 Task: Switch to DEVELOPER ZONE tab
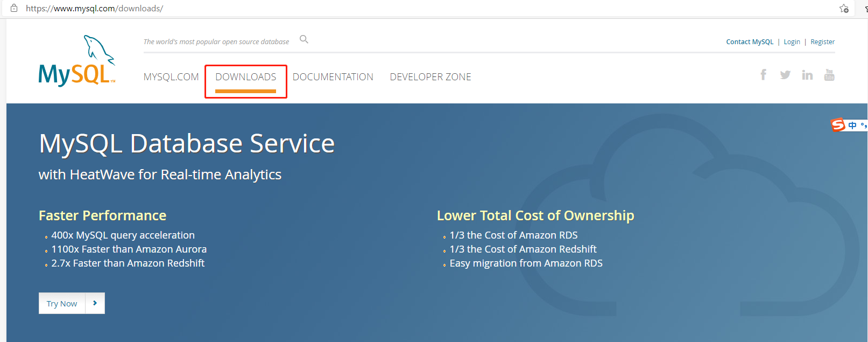tap(431, 77)
